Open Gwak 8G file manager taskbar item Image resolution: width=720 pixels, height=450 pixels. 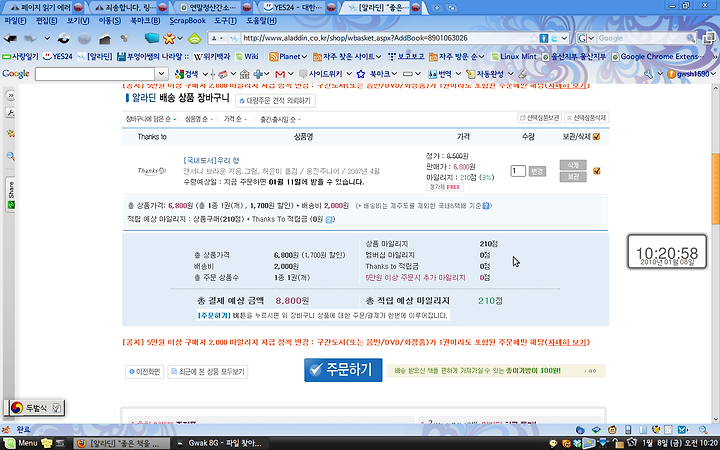point(220,443)
